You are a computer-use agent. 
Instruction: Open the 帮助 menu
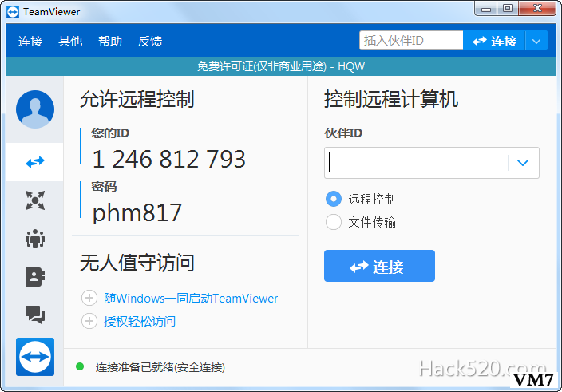pyautogui.click(x=110, y=42)
